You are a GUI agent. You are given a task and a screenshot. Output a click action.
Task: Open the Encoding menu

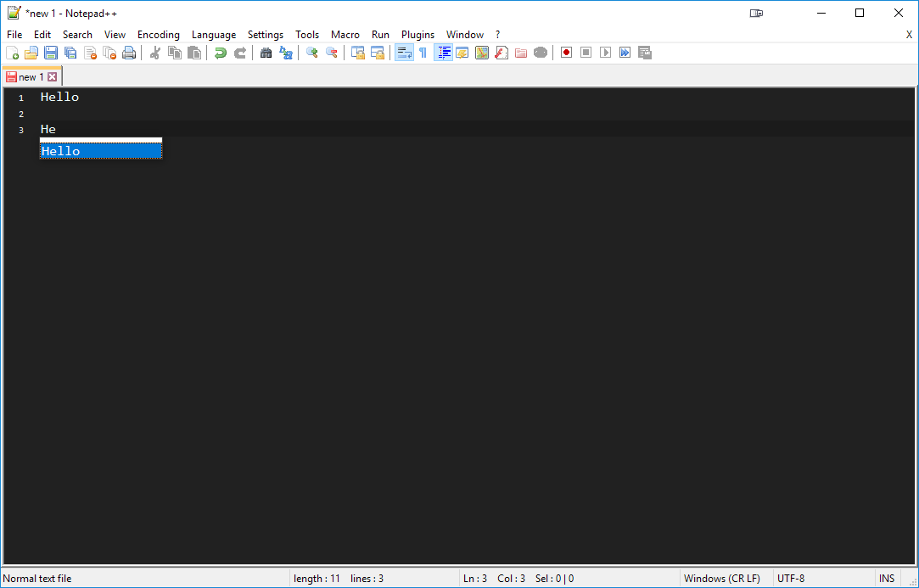(158, 34)
